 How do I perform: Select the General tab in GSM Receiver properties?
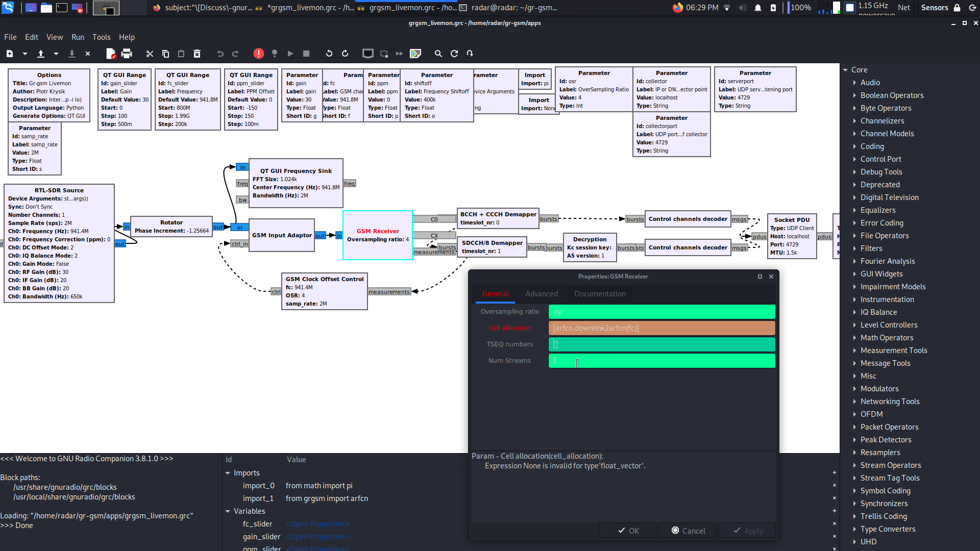pyautogui.click(x=495, y=294)
